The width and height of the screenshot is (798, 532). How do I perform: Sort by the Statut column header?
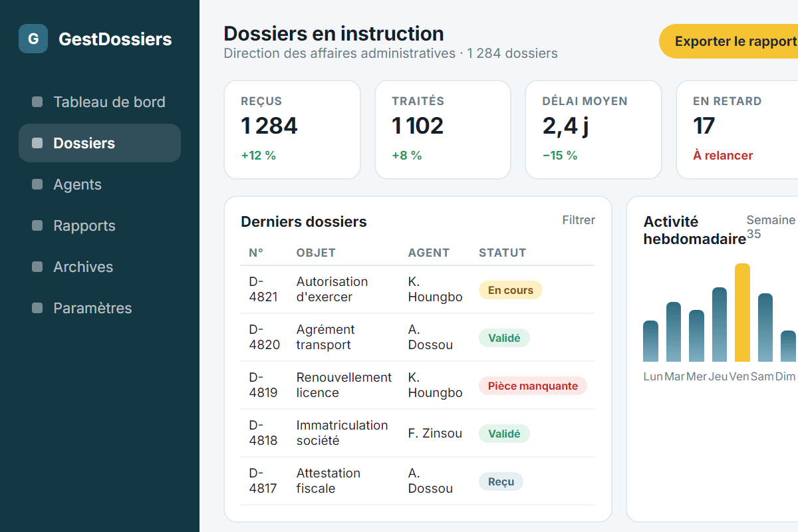(503, 253)
